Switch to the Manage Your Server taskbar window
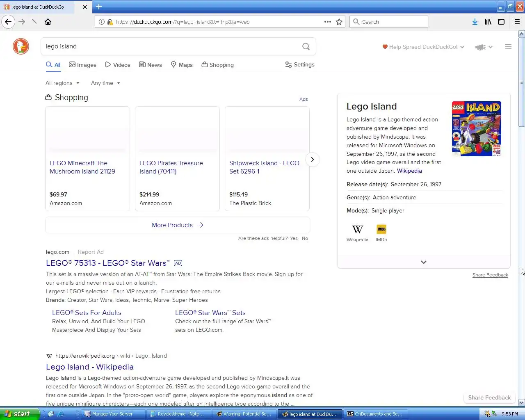 pos(112,414)
